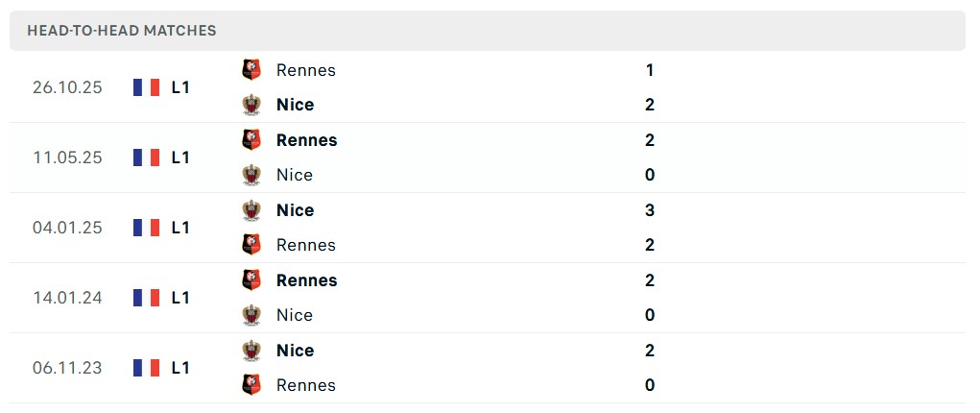Select L1 league label for 14.01.24 match
The width and height of the screenshot is (980, 413).
coord(180,298)
